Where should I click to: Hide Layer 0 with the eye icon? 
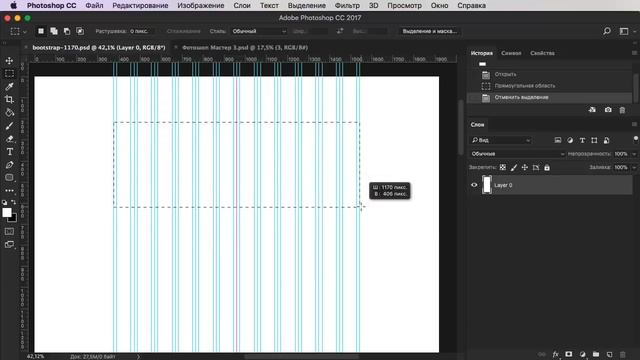(x=474, y=185)
